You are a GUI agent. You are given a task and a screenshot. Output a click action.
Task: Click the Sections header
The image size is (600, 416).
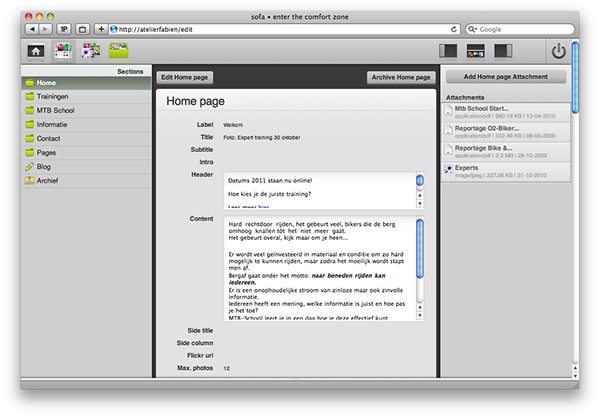tap(130, 71)
